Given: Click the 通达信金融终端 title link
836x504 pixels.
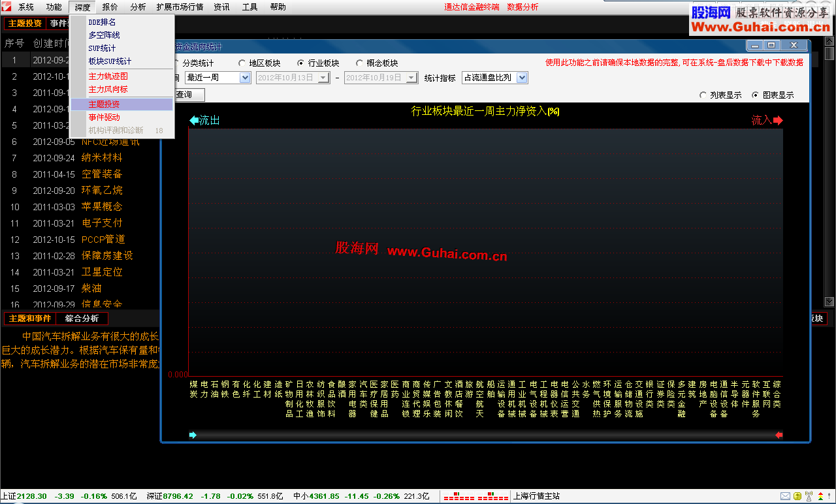Looking at the screenshot, I should tap(472, 7).
